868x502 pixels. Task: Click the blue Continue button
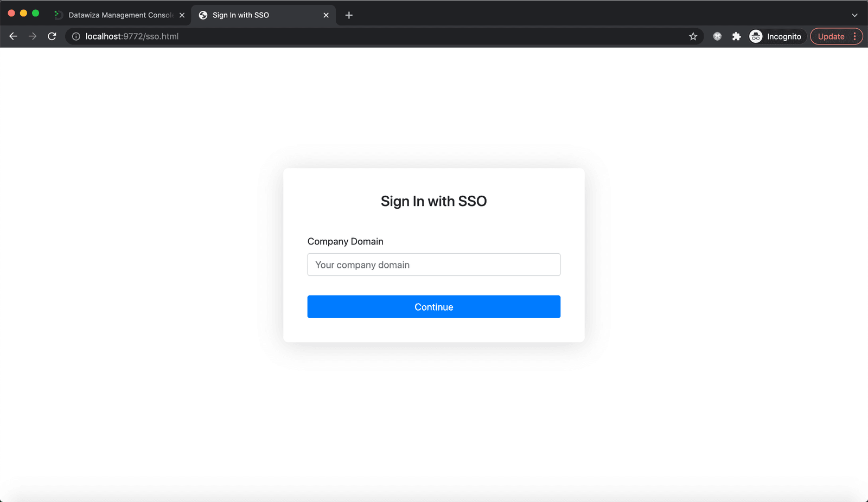click(434, 307)
